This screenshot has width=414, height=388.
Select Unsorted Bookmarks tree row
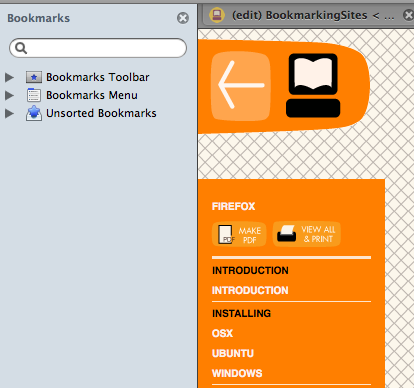[98, 113]
